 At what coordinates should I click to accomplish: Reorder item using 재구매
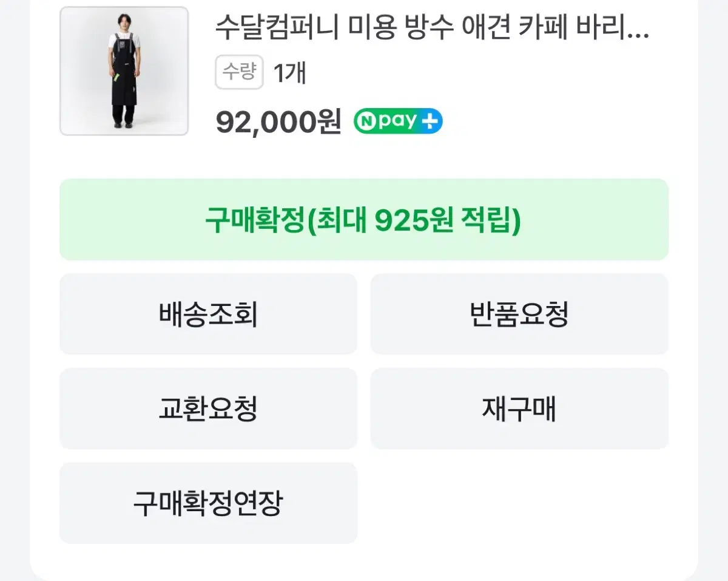coord(520,409)
